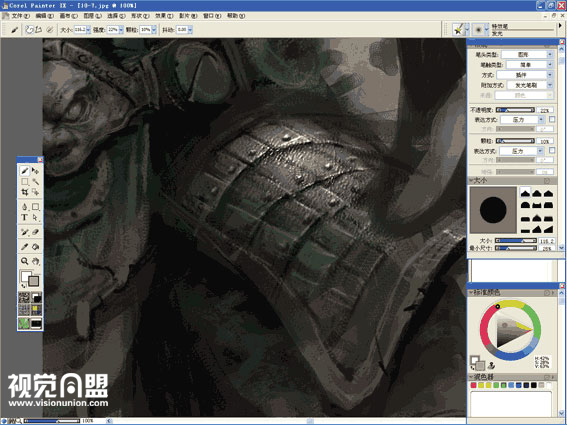
Task: Select the first brush tip profile
Action: click(x=525, y=193)
